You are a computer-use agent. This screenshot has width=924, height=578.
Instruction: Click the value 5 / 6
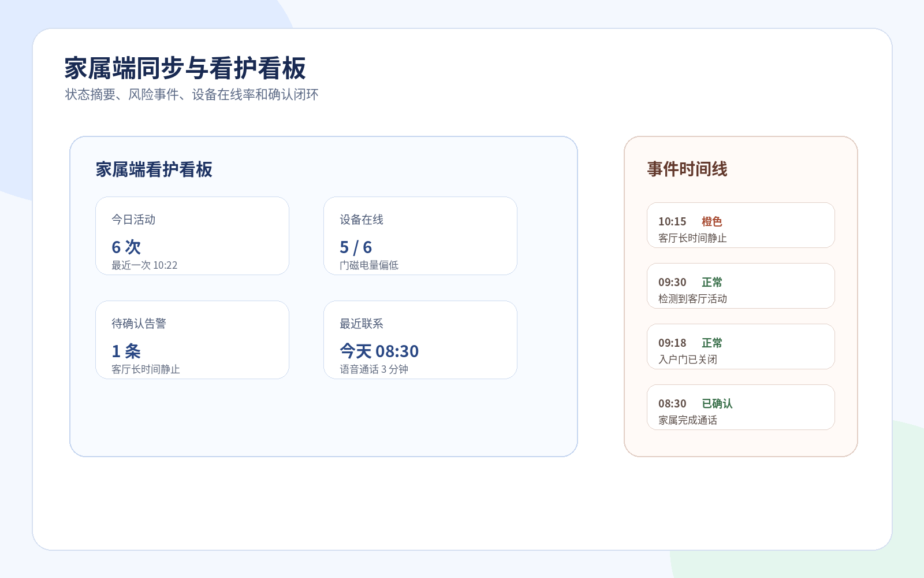pyautogui.click(x=356, y=247)
